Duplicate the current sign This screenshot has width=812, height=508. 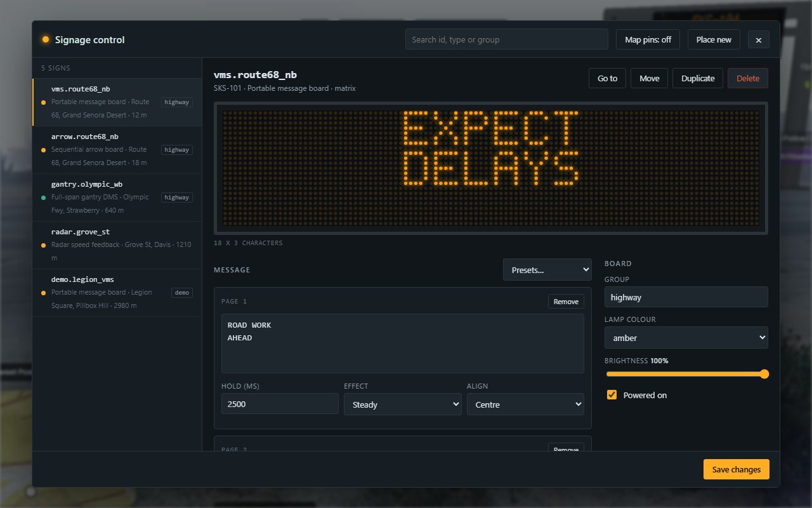tap(698, 78)
